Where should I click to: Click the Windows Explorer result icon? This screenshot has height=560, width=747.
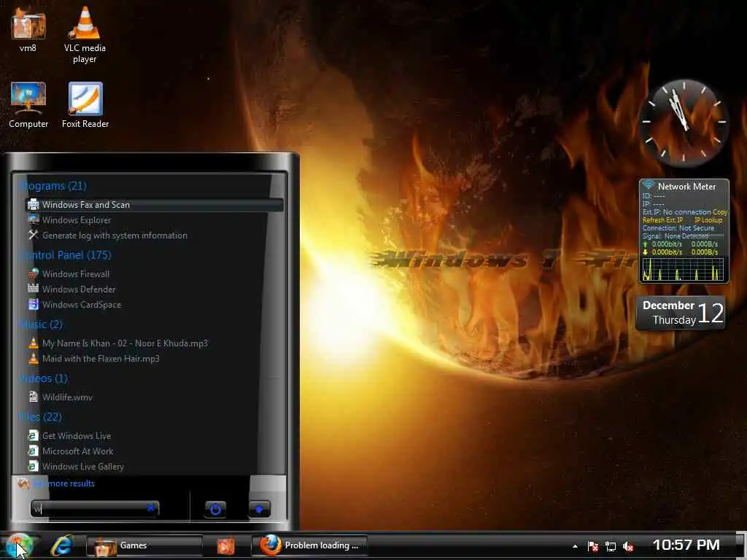[34, 220]
